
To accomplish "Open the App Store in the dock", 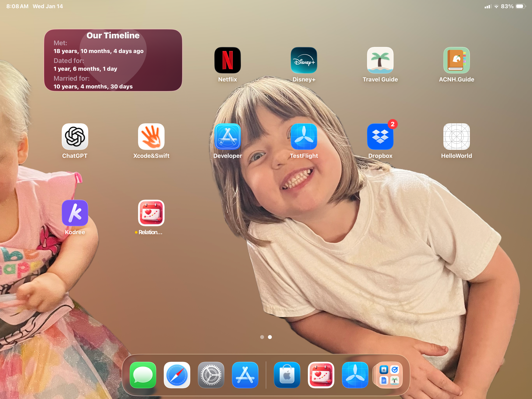I will coord(245,375).
